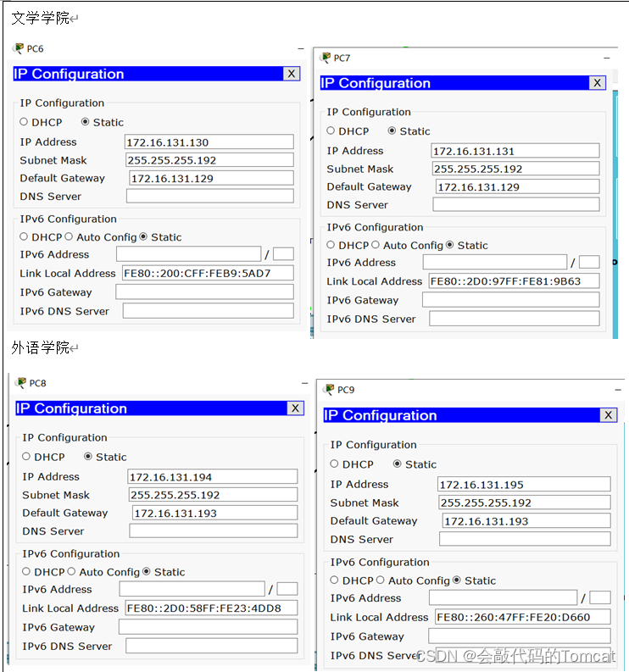
Task: Choose Auto Config for PC7 IPv6
Action: point(376,245)
